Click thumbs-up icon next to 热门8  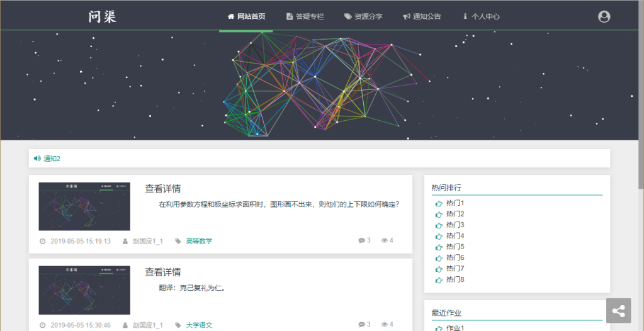tap(439, 280)
